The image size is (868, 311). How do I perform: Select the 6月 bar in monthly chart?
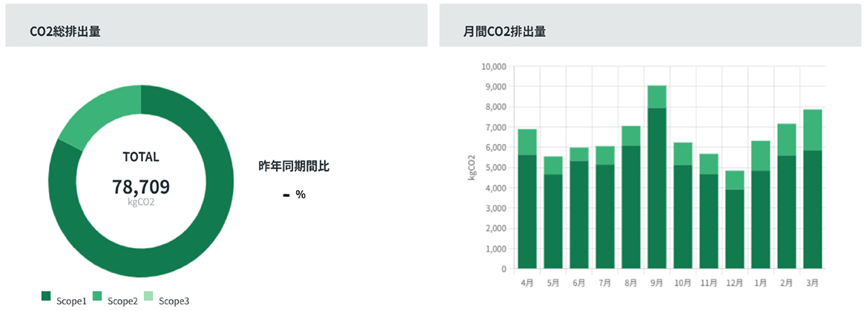[x=579, y=215]
